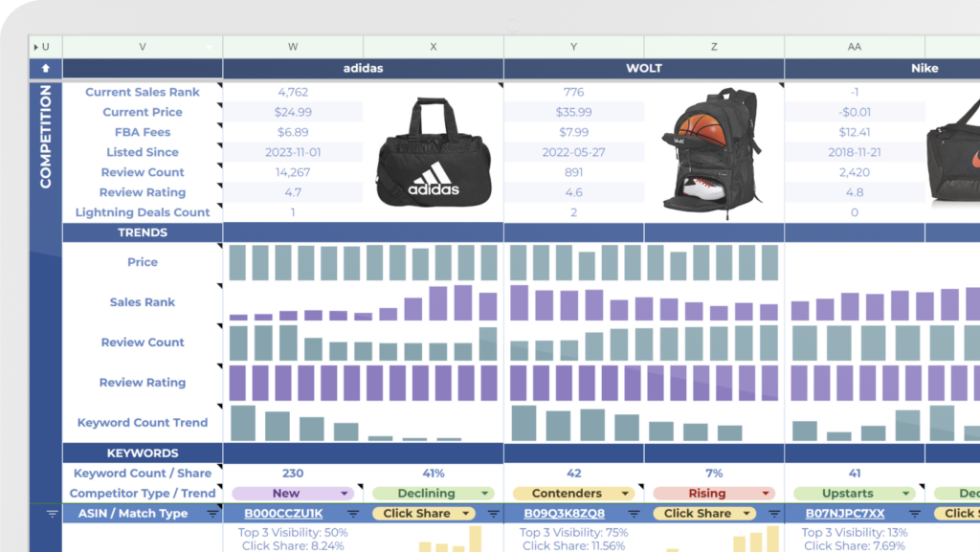This screenshot has height=552, width=980.
Task: Click the Nike price cell -$0.01
Action: click(x=854, y=112)
